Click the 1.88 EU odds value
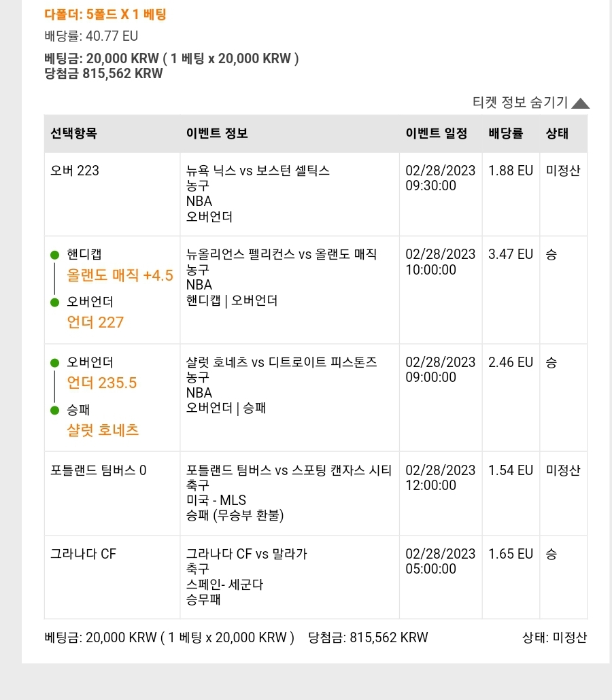Viewport: 612px width, 700px height. click(511, 171)
